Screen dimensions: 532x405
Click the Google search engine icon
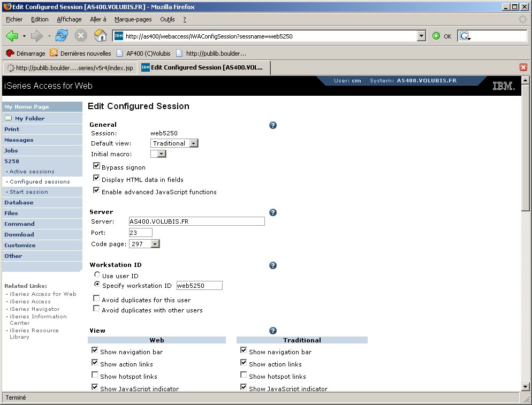(465, 36)
